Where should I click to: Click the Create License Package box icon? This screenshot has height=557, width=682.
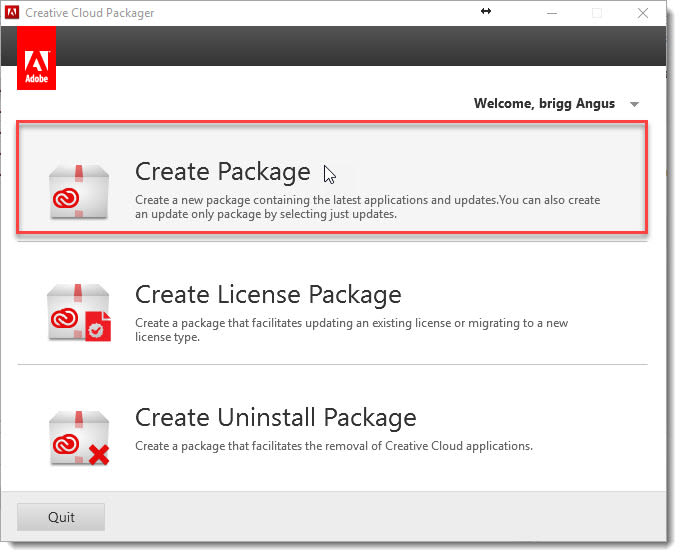79,313
